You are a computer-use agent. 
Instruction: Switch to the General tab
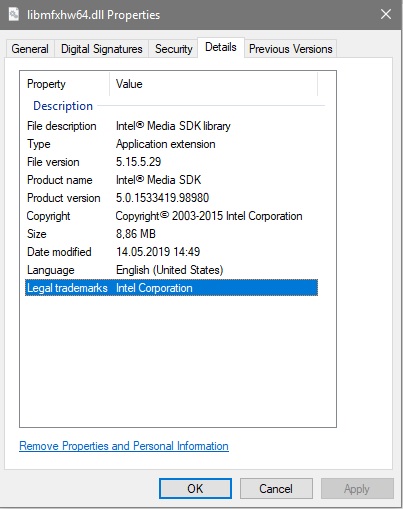coord(30,49)
